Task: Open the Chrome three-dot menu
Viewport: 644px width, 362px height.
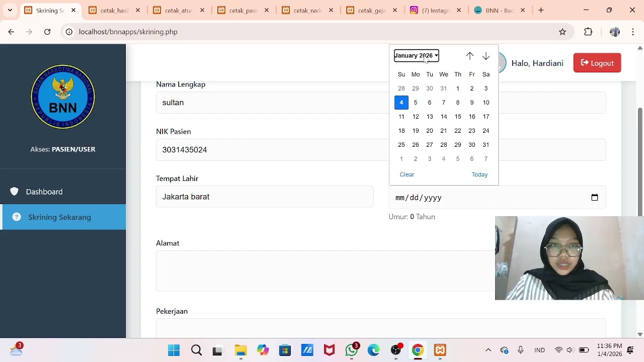Action: pyautogui.click(x=633, y=32)
